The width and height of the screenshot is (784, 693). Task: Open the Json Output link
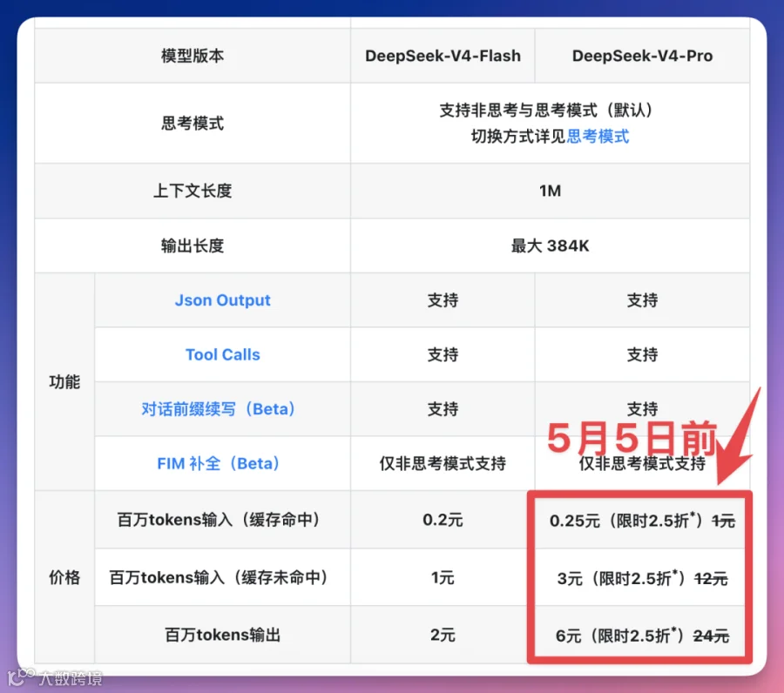click(222, 300)
